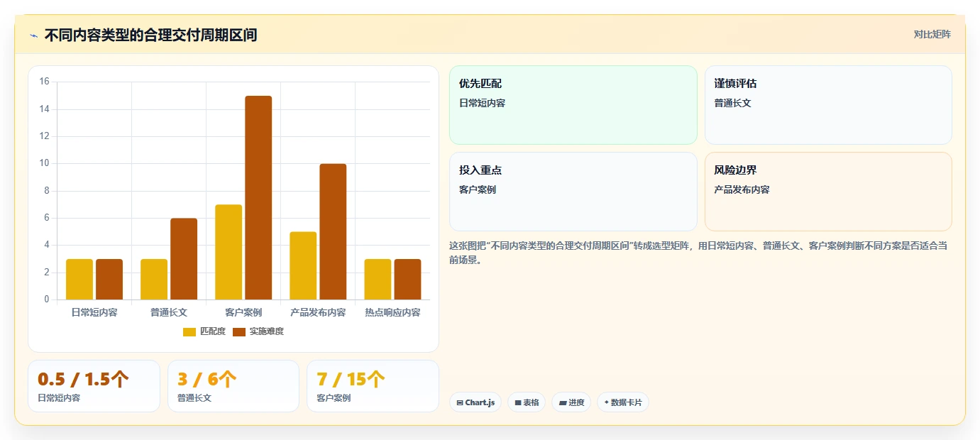Viewport: 980px width, 440px height.
Task: Select the Chart.js tag chip
Action: pos(475,402)
